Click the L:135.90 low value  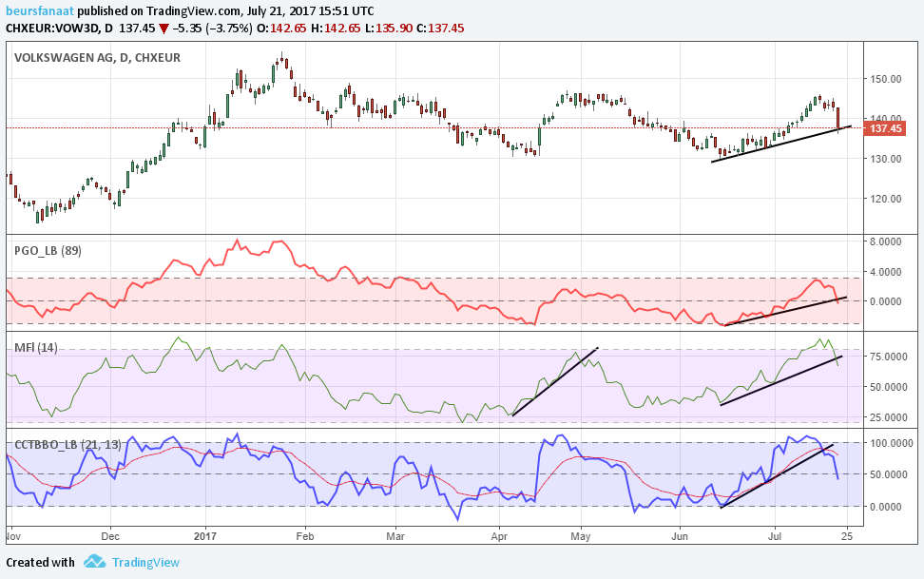pyautogui.click(x=388, y=29)
